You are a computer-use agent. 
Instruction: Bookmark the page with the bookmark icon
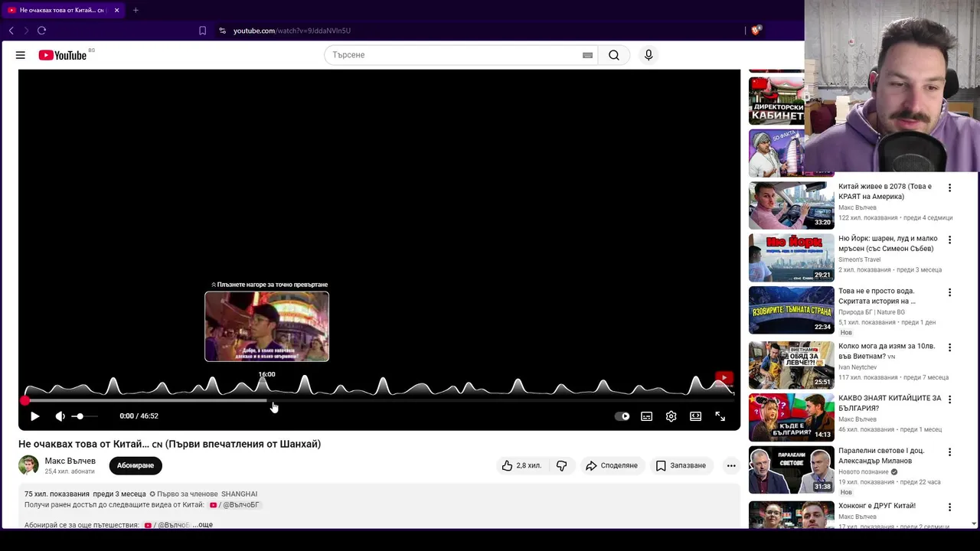coord(202,31)
